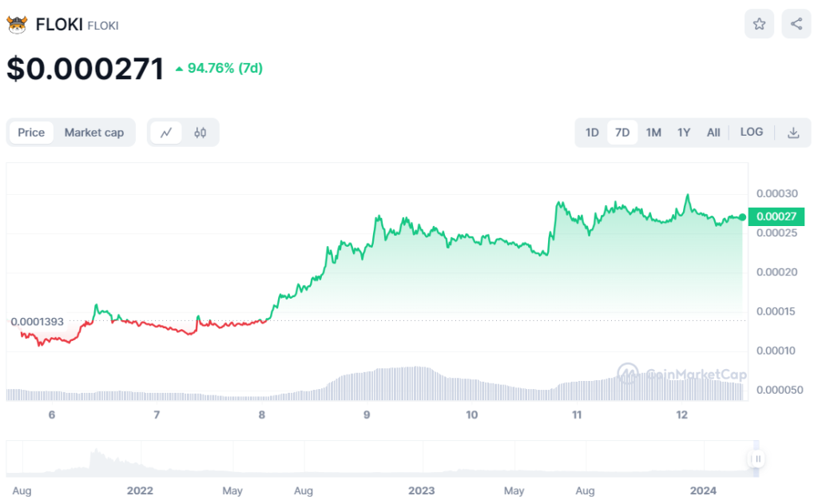Select the 1D time range tab
818x504 pixels.
[592, 133]
